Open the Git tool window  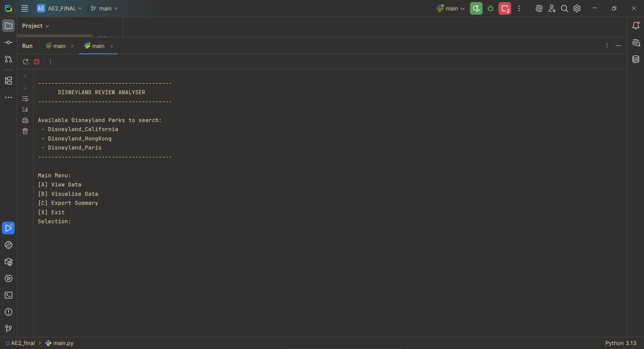pos(8,329)
